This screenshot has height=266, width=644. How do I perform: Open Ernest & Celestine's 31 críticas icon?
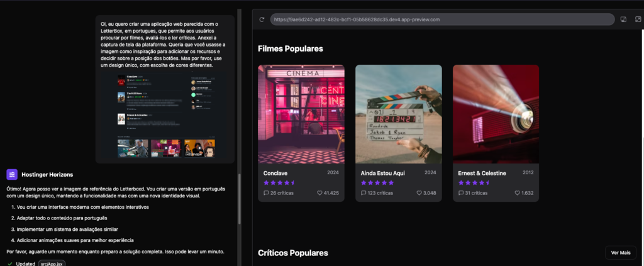click(461, 193)
